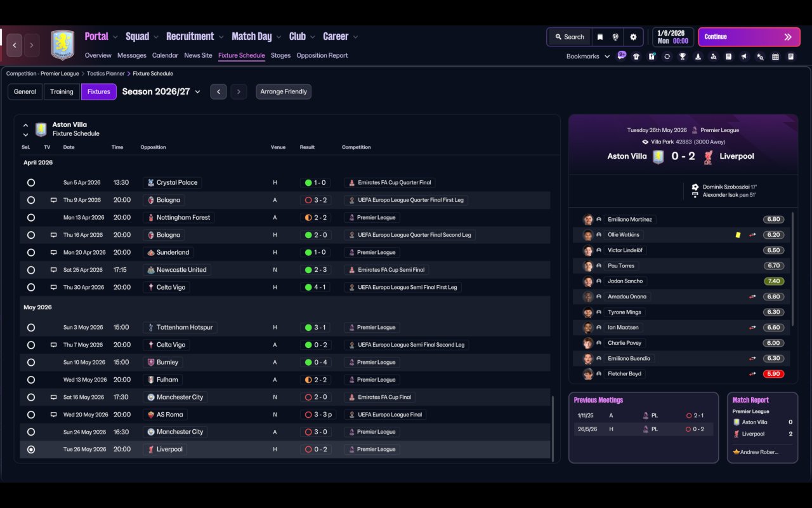The height and width of the screenshot is (508, 812).
Task: Click the Continue button
Action: coord(750,37)
